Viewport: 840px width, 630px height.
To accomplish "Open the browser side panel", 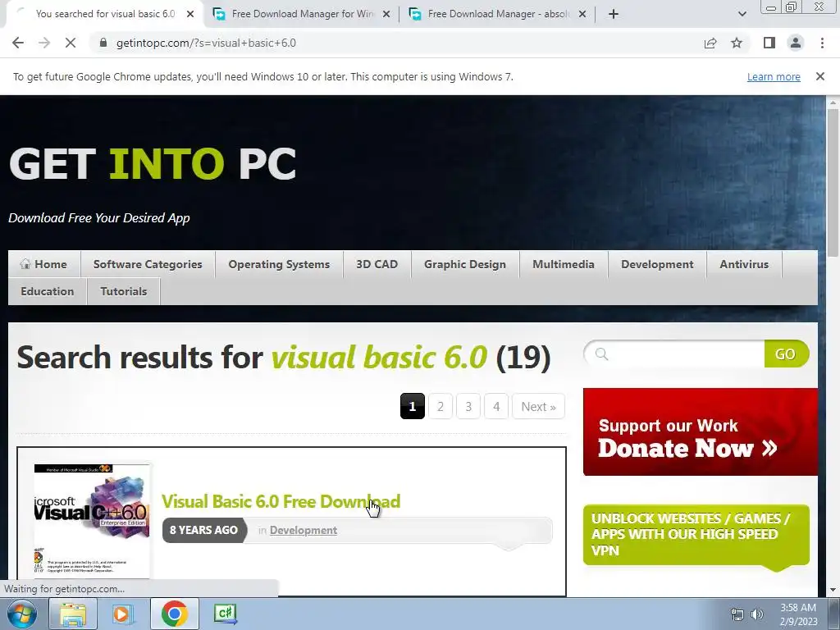I will (x=769, y=43).
